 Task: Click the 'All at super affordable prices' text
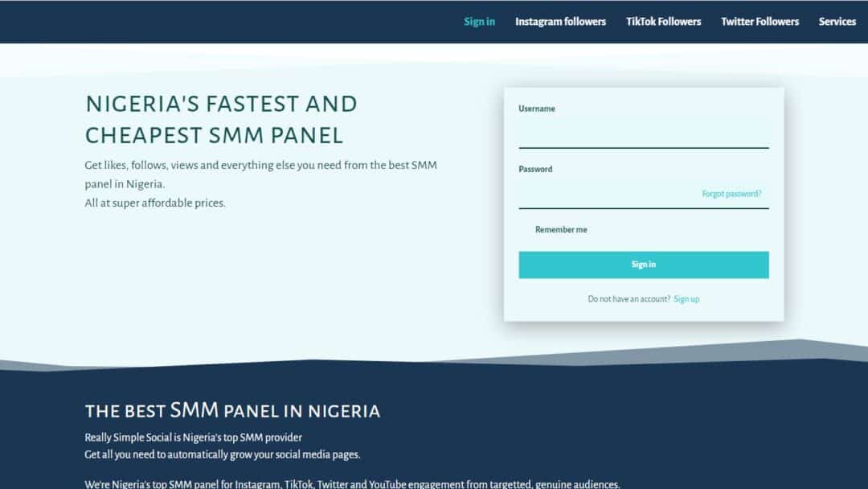(155, 203)
